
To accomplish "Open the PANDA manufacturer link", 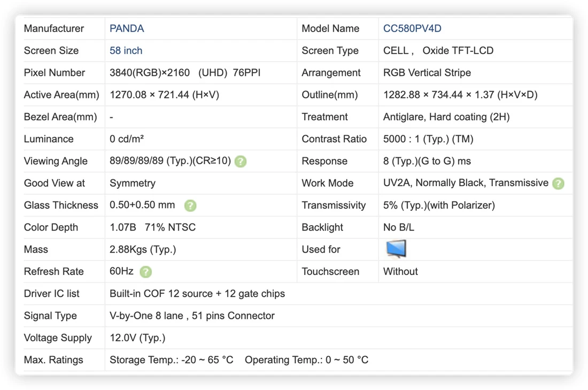I will 127,28.
